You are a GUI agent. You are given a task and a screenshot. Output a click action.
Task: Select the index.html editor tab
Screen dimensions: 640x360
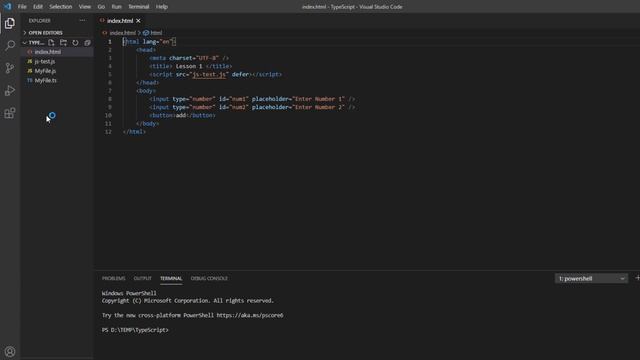pyautogui.click(x=120, y=20)
